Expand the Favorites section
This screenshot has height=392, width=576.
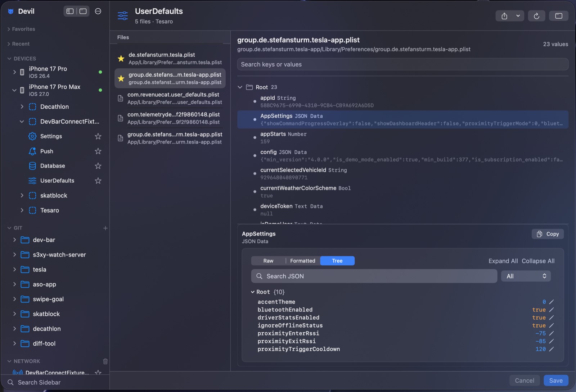tap(9, 29)
